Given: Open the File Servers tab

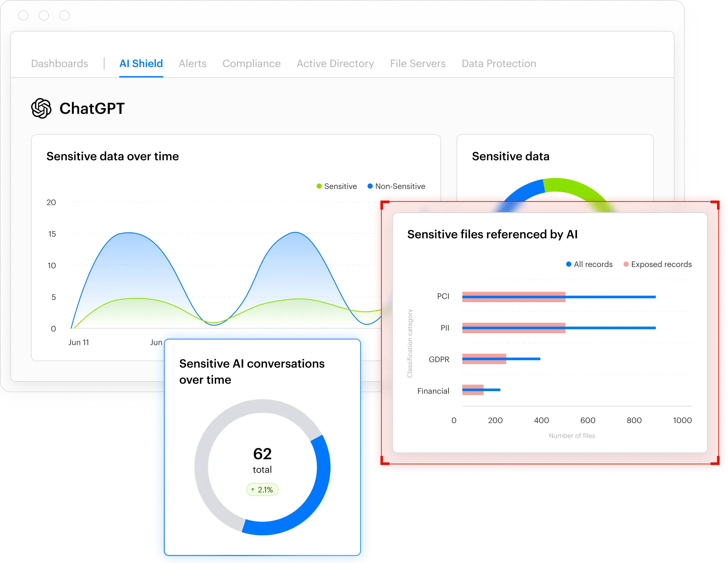Looking at the screenshot, I should pos(417,63).
